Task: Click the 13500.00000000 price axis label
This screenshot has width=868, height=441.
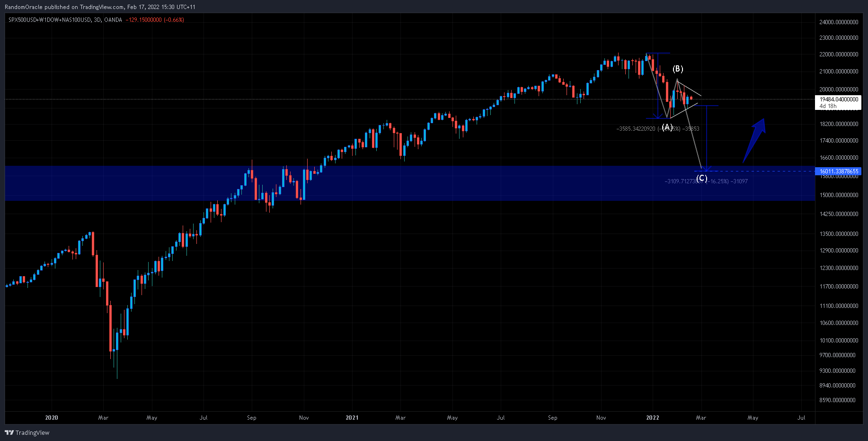Action: 839,234
